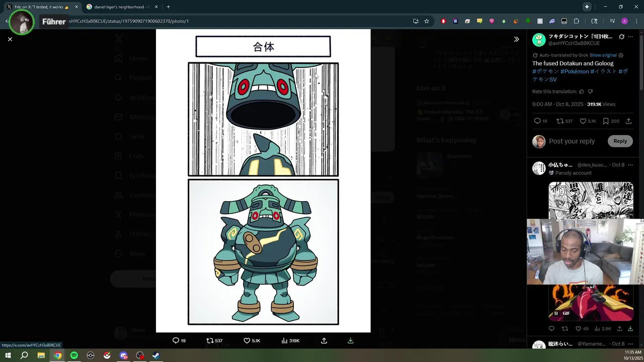Select the X post browser tab

click(42, 7)
